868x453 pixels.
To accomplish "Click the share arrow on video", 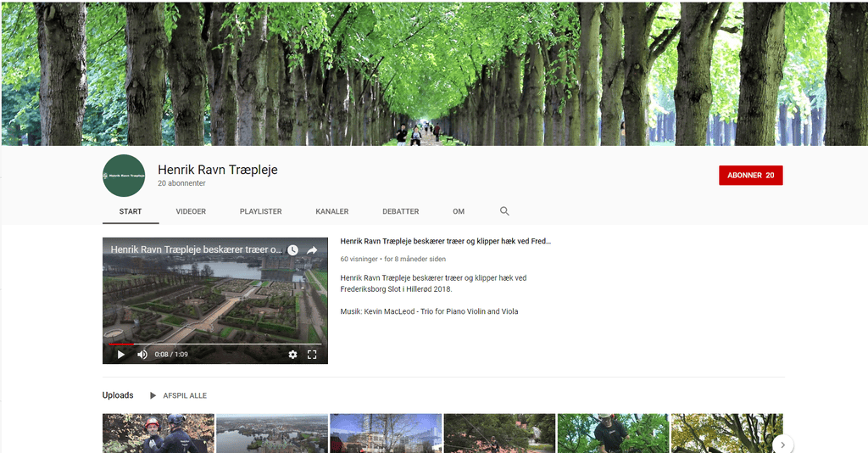I will (x=312, y=250).
